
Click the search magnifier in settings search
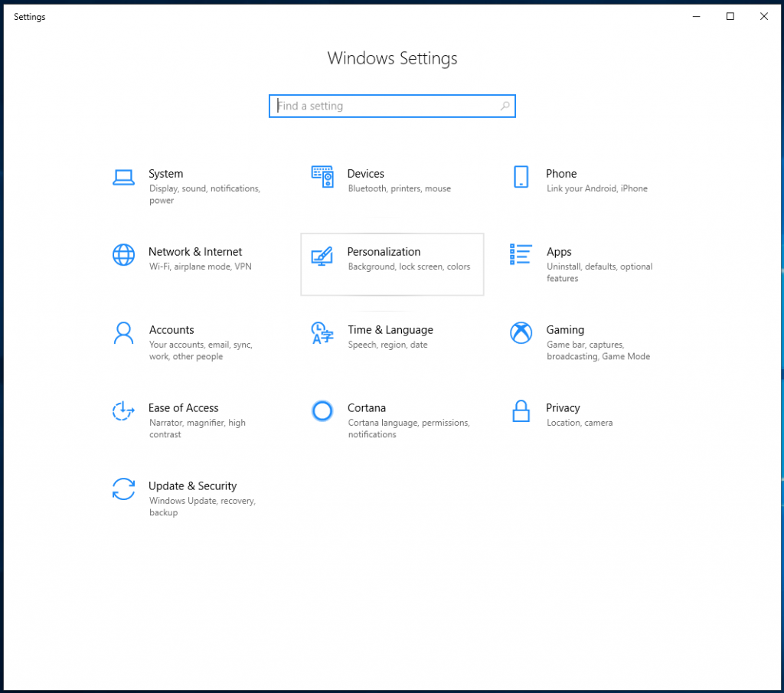(x=505, y=106)
